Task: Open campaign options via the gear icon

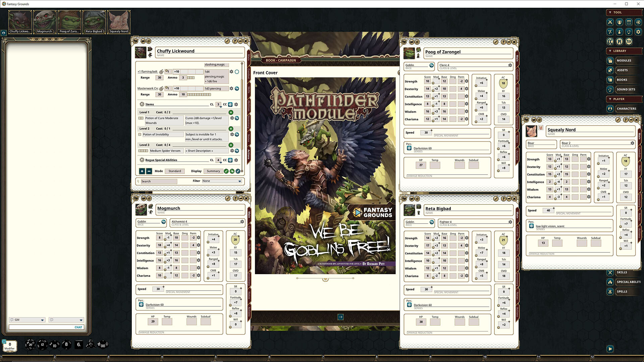Action: coord(638,32)
